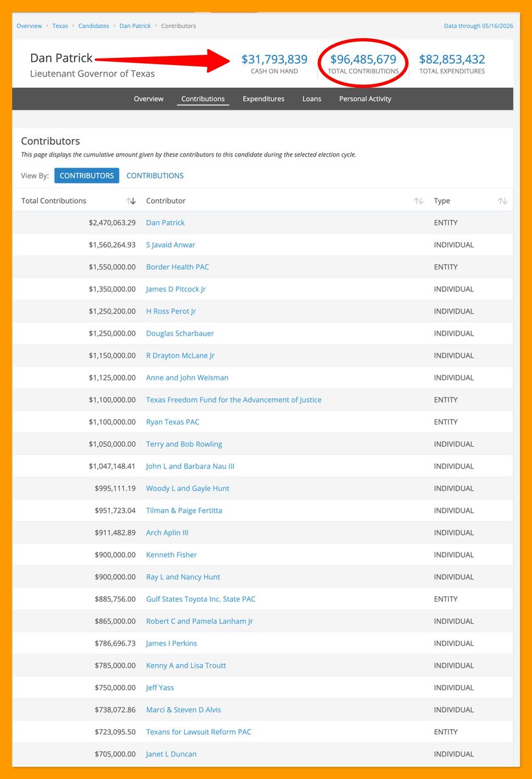Open contributor Jeff Yass
532x779 pixels.
point(160,687)
